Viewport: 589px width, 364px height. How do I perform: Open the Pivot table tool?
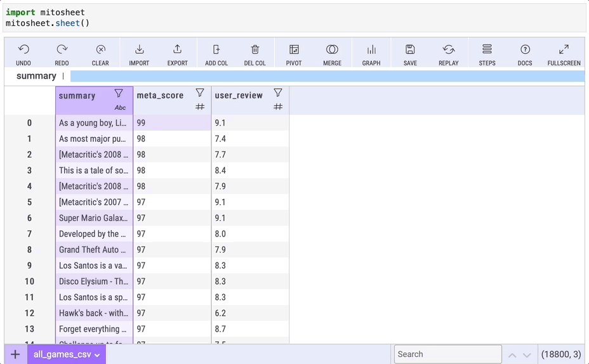click(x=294, y=50)
